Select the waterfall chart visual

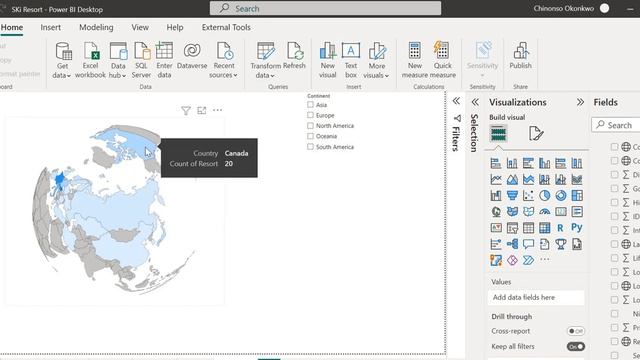[x=496, y=196]
